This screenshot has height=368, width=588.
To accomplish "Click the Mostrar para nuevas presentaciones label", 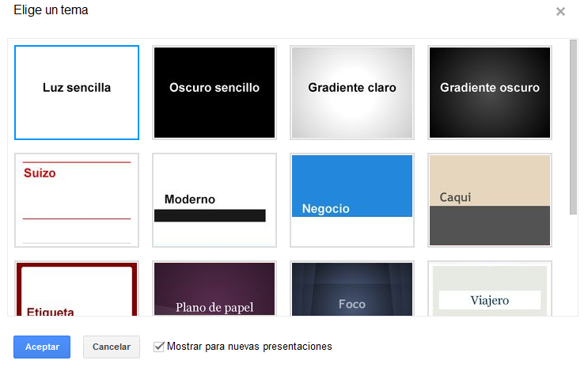I will coord(249,347).
